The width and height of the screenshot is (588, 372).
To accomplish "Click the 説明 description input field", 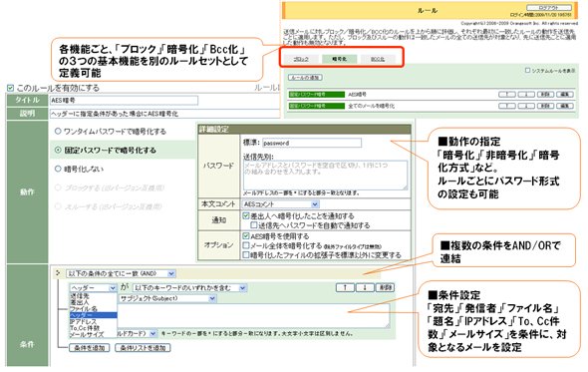I will [x=165, y=114].
